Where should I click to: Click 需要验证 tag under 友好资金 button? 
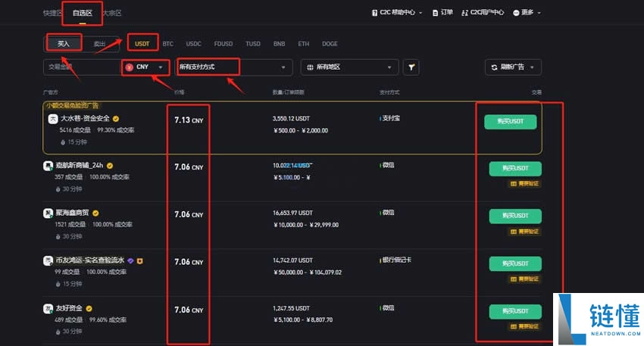pos(524,327)
